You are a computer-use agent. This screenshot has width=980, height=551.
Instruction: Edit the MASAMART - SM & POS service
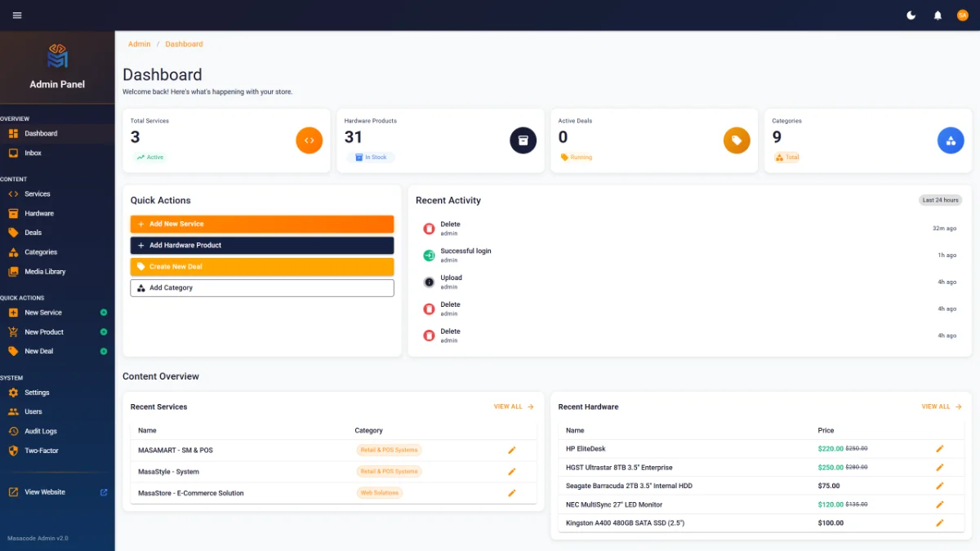[x=512, y=450]
